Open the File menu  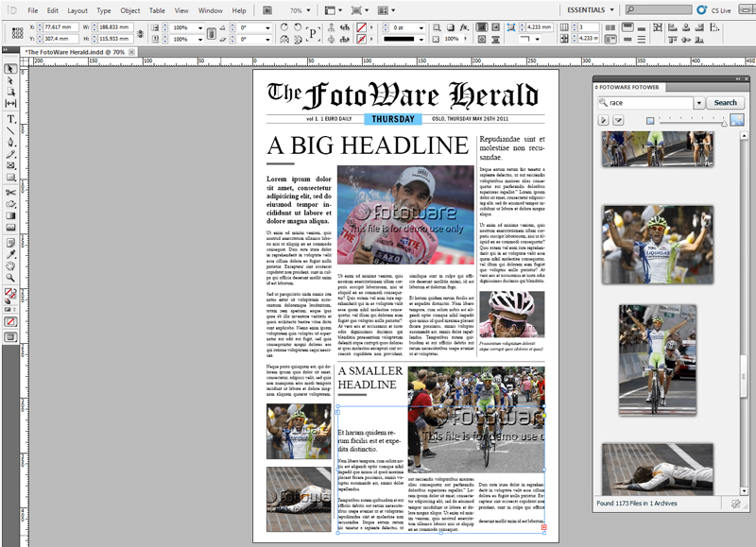[x=33, y=10]
